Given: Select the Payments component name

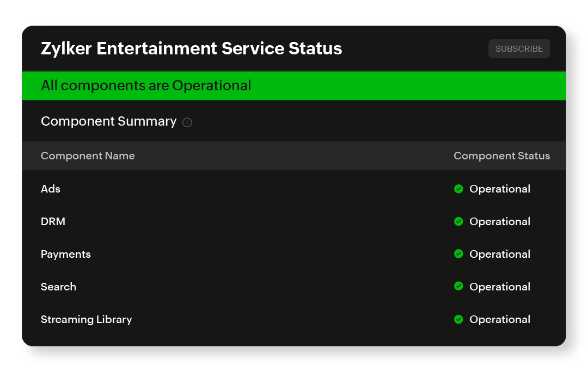Looking at the screenshot, I should point(66,254).
